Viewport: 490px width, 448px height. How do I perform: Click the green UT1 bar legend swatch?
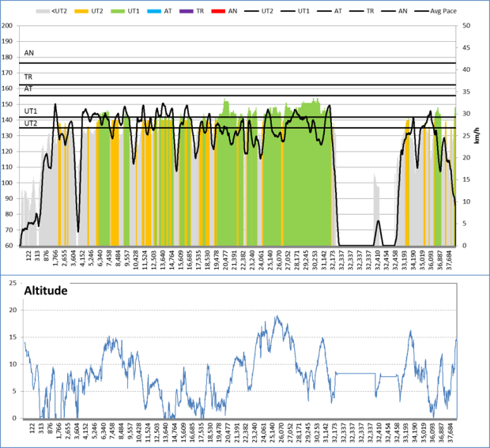point(118,13)
